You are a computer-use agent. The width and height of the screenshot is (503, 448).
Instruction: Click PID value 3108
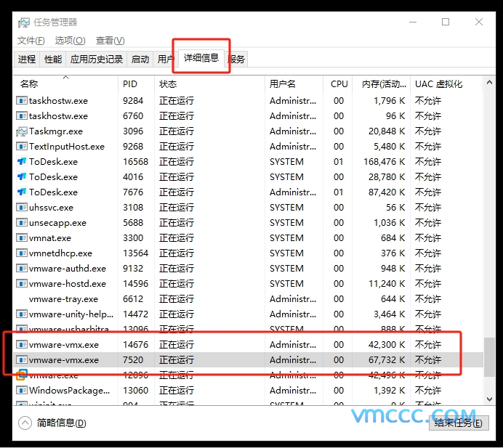133,208
